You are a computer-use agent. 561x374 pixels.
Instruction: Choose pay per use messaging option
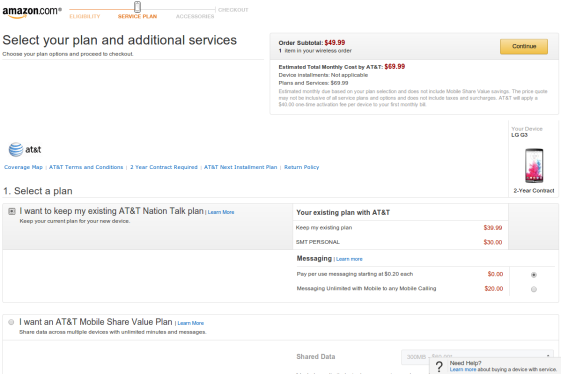(534, 275)
